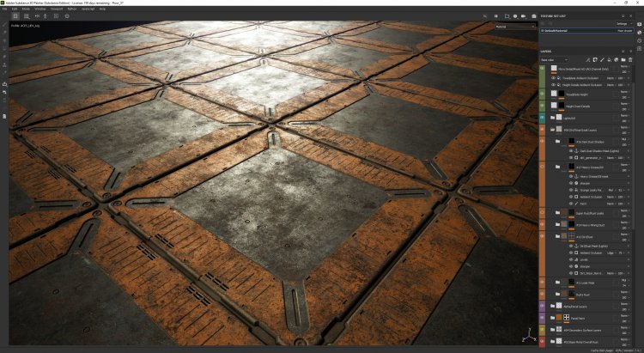Open the Settings dropdown in Texture Set List
The image size is (644, 353).
tap(623, 24)
